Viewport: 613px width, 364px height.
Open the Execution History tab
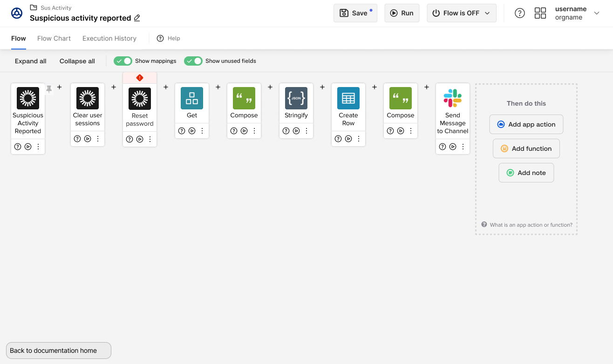[109, 38]
